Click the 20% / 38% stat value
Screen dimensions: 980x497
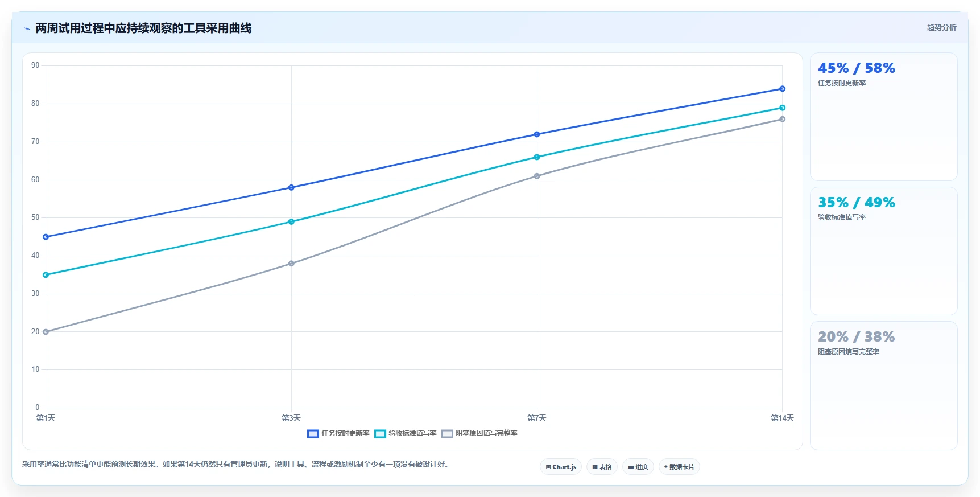pyautogui.click(x=856, y=337)
